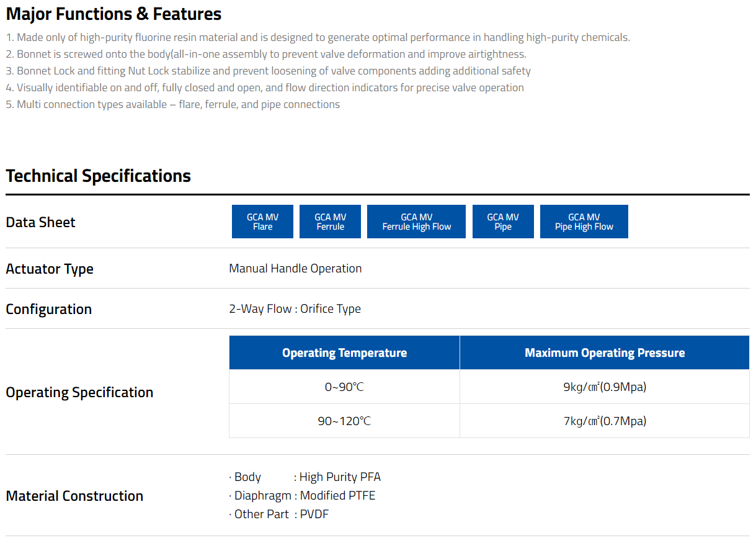Click the Operating Temperature column header
This screenshot has height=543, width=756.
click(x=344, y=352)
